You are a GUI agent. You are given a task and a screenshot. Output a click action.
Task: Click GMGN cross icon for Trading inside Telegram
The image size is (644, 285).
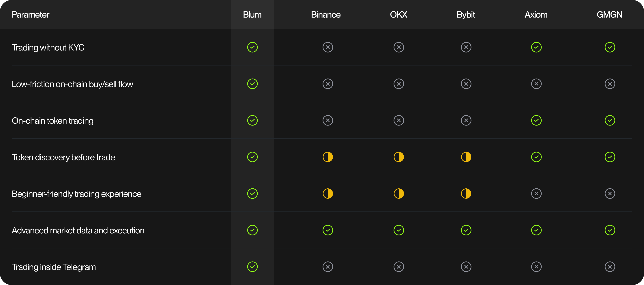point(610,267)
